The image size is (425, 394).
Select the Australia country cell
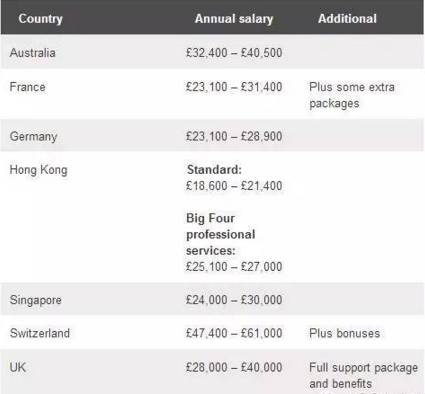(33, 53)
